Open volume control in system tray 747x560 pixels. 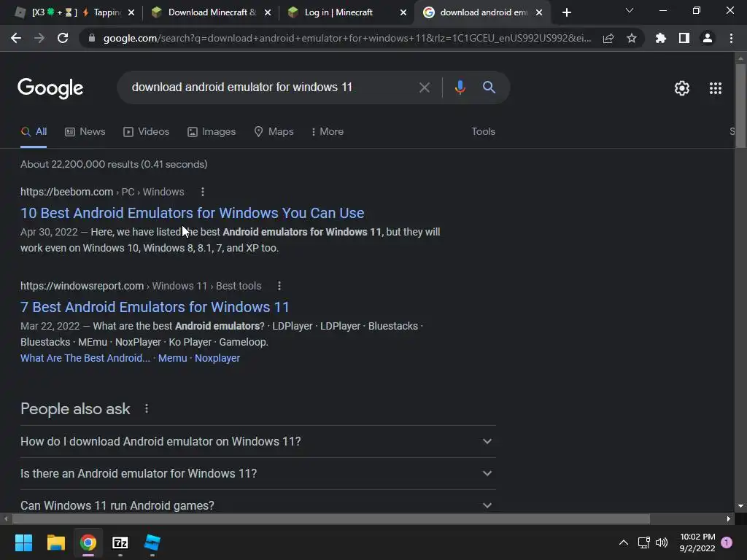pyautogui.click(x=661, y=542)
